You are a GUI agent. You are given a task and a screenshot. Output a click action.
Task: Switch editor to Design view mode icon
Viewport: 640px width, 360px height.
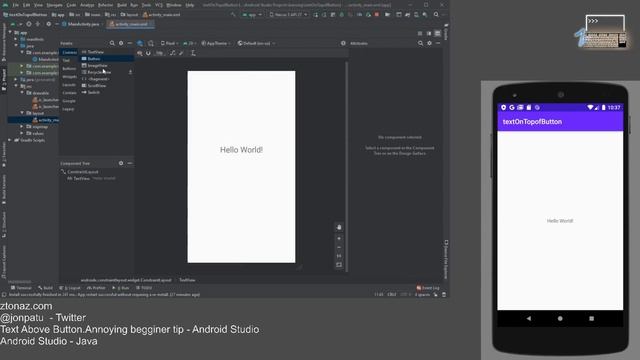438,33
